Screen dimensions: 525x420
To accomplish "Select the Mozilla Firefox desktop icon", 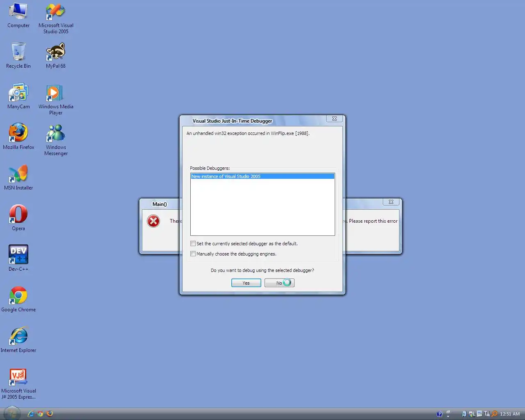I will (x=18, y=136).
